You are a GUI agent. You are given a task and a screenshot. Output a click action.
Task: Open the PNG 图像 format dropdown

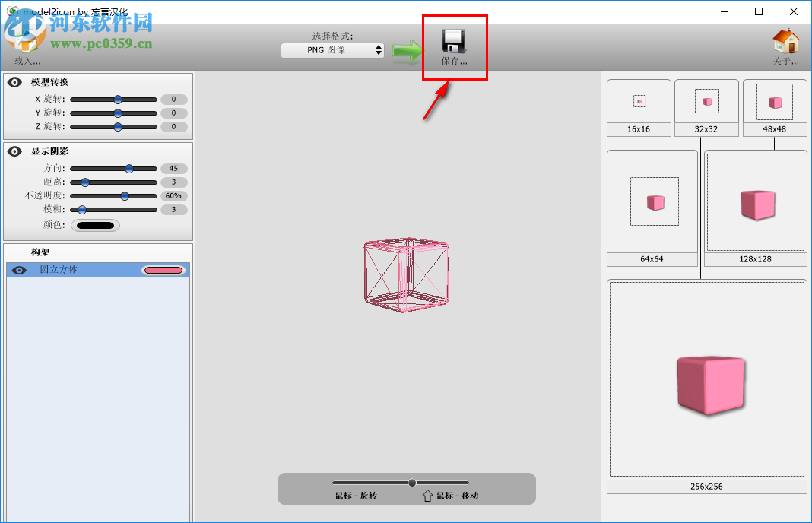327,50
